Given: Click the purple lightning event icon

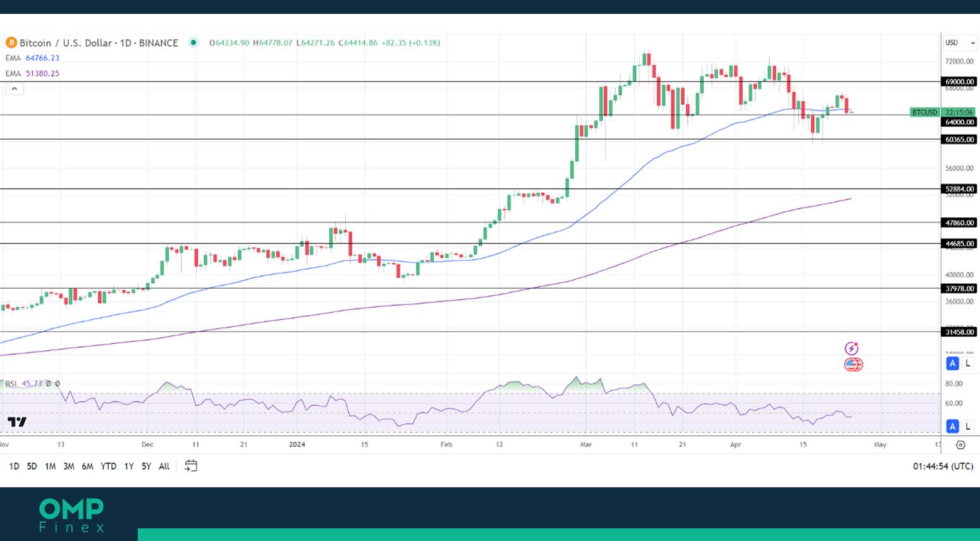Looking at the screenshot, I should [x=852, y=348].
